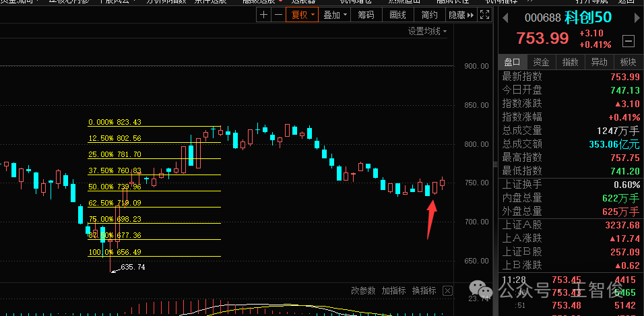This screenshot has width=644, height=316.
Task: Click 换指标 to change indicator
Action: (424, 290)
